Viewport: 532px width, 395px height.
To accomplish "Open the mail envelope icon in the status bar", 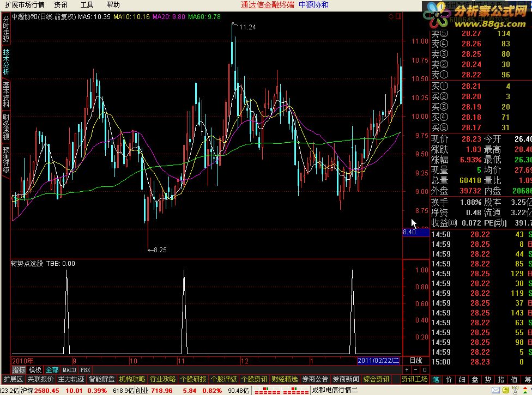I will [x=495, y=390].
